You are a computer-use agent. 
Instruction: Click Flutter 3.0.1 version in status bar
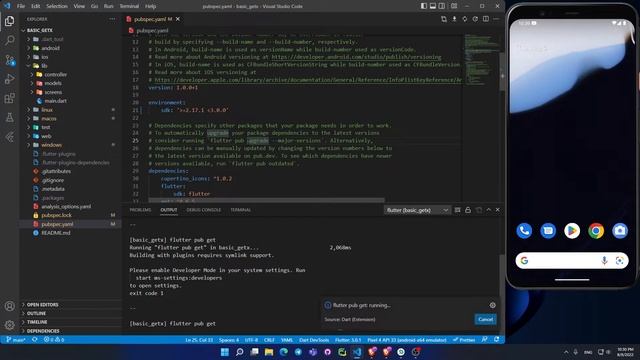click(x=348, y=340)
